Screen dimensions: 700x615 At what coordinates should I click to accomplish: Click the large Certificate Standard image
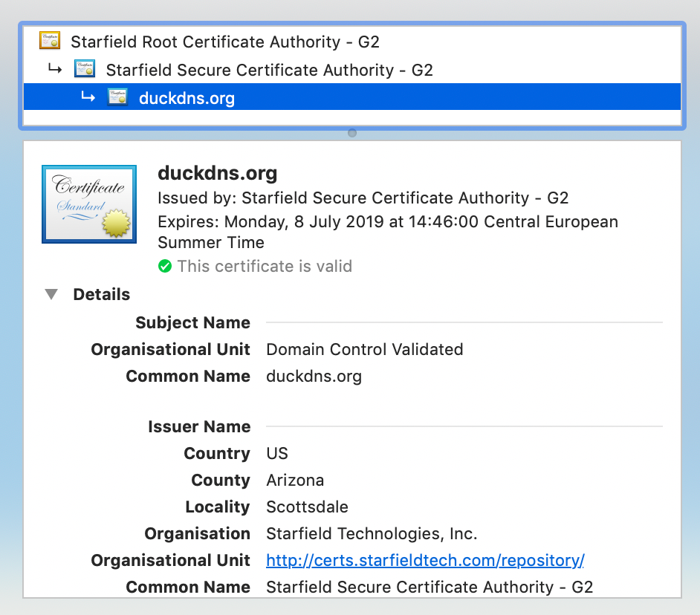click(89, 204)
